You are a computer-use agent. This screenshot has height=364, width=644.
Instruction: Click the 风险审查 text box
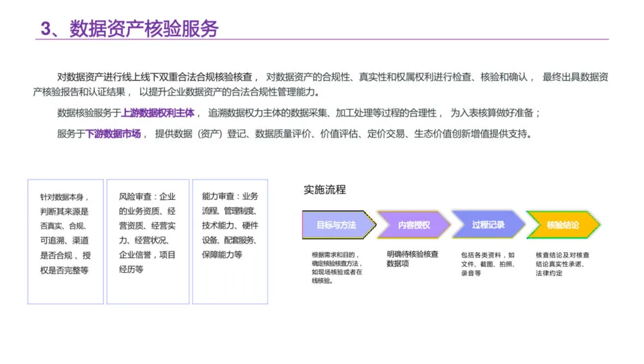click(148, 242)
